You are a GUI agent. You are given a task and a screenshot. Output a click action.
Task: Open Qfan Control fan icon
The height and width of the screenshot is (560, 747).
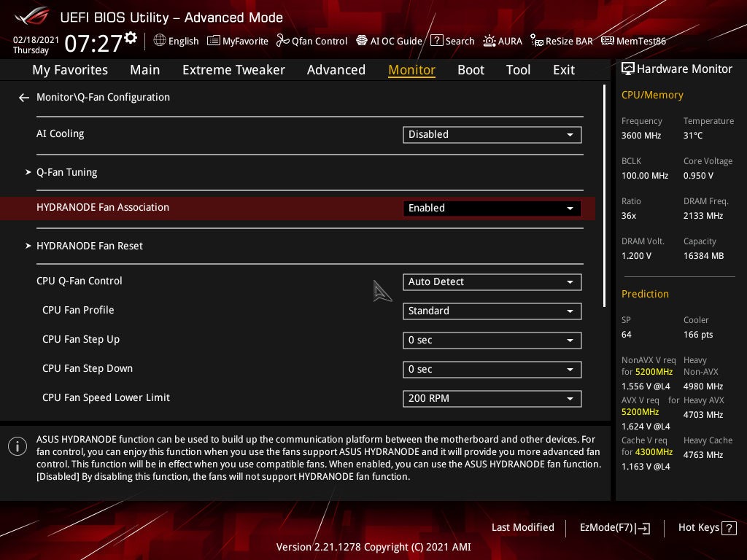tap(283, 41)
